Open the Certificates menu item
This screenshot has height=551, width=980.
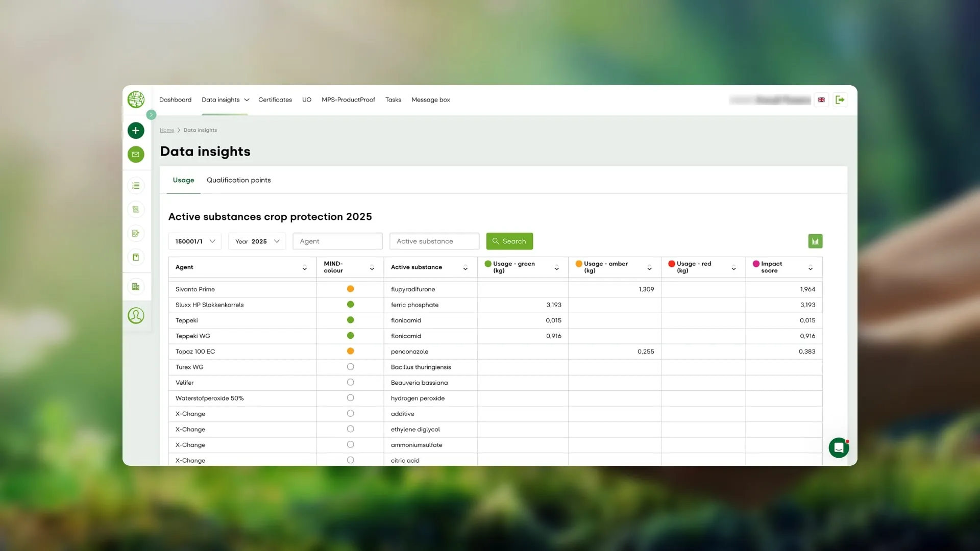tap(275, 100)
